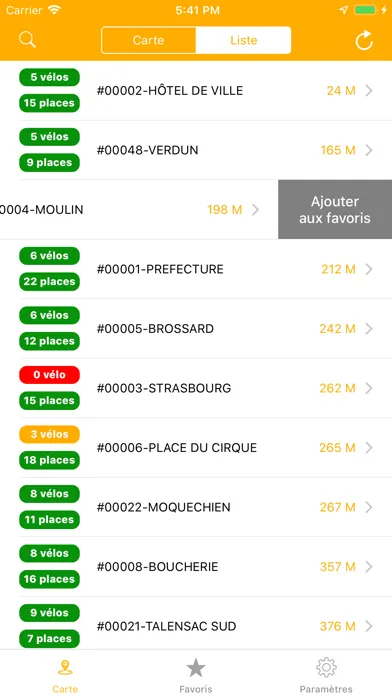Tap the orange 3 vélos badge

(x=49, y=435)
